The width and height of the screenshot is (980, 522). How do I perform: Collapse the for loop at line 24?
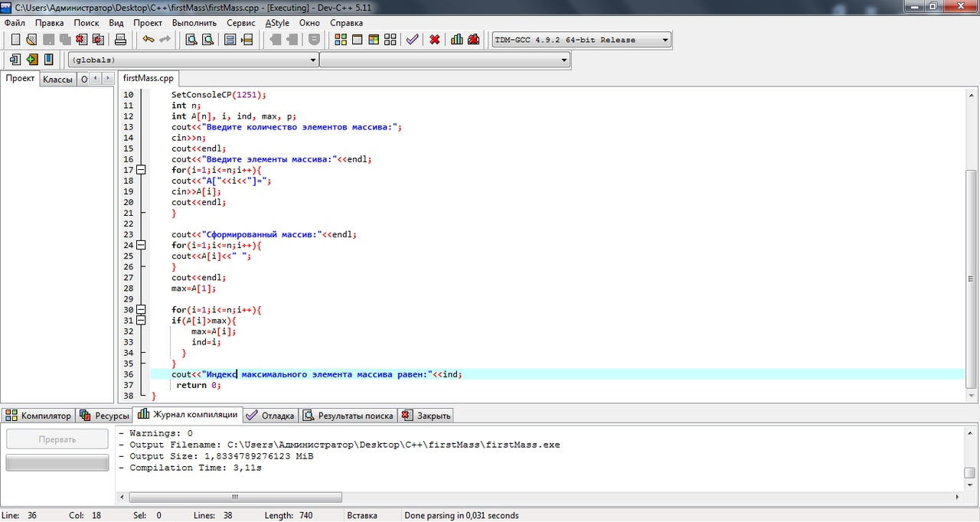141,246
